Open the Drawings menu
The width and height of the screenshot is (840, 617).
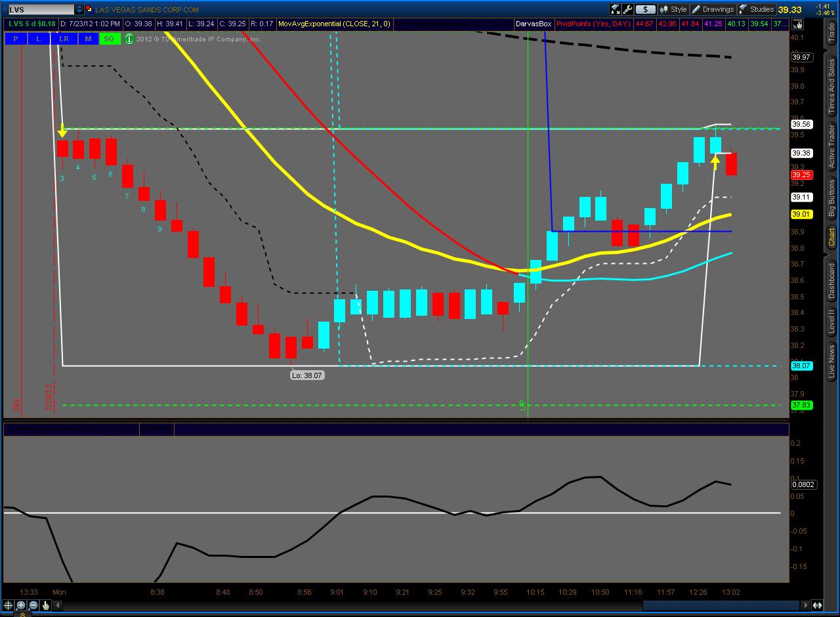712,9
